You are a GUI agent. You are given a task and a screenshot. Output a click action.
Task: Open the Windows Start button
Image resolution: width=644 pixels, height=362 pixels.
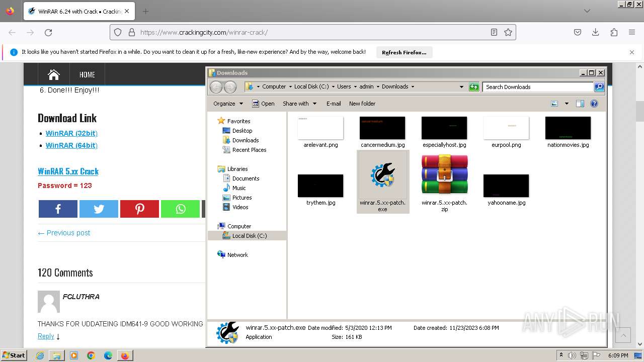click(14, 355)
